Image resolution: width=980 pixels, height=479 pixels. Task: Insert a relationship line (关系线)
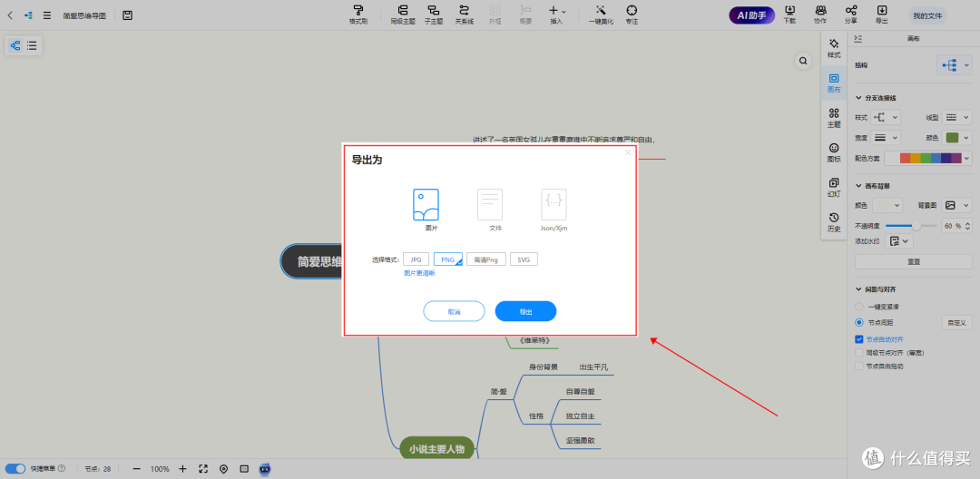(464, 15)
